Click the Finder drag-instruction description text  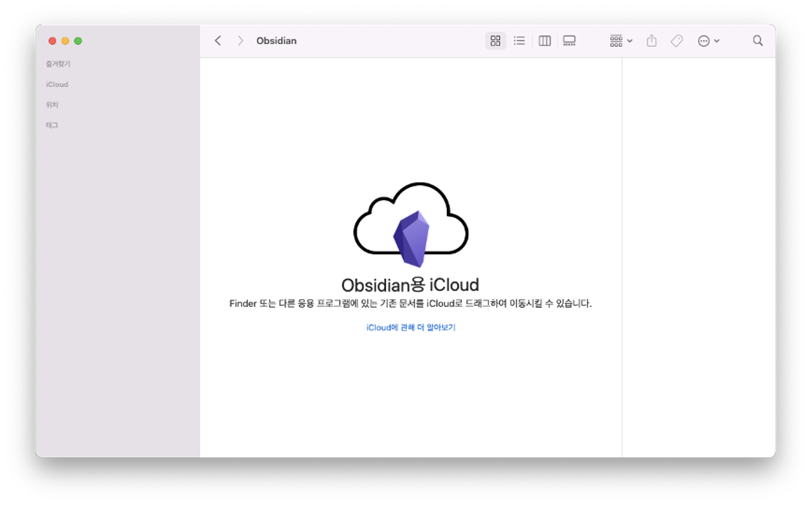point(411,304)
